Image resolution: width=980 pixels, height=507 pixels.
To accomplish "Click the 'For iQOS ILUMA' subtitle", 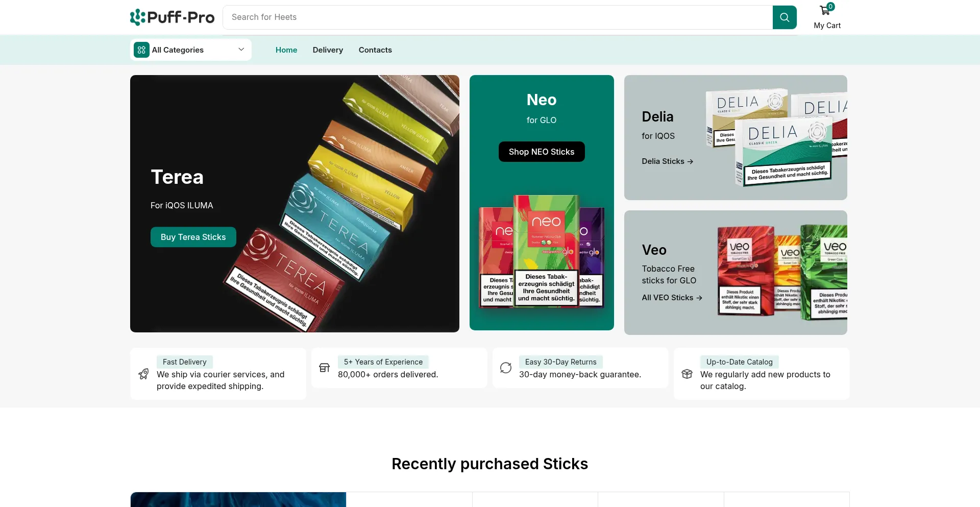I will click(x=182, y=205).
